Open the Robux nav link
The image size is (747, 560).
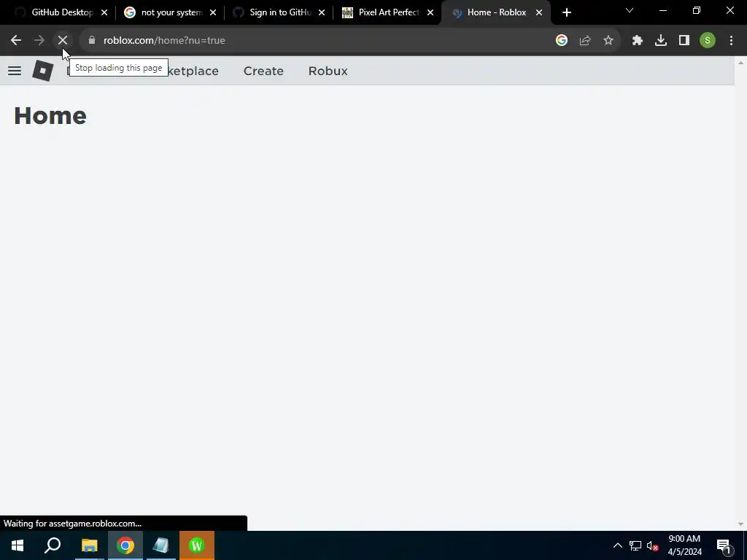click(x=328, y=71)
